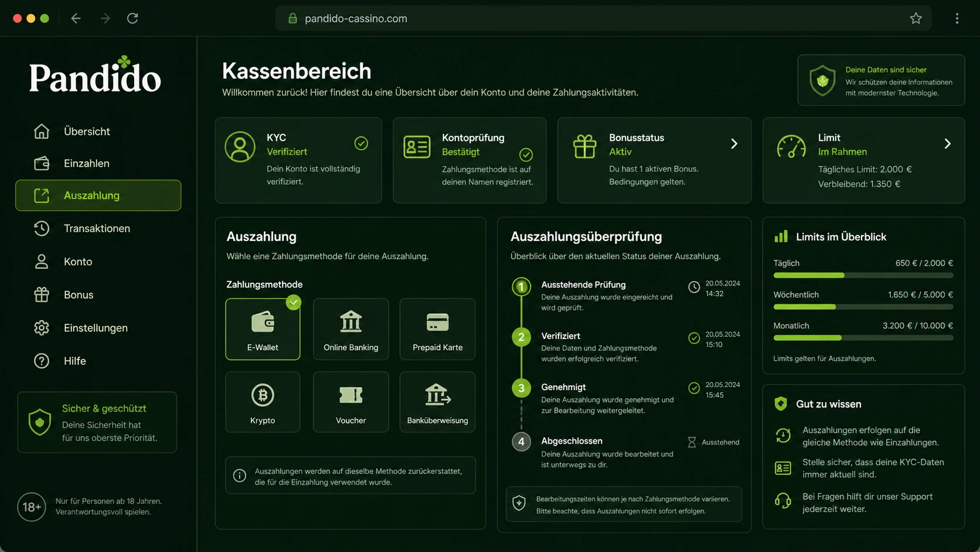
Task: Click step 3 marker Genehmigt
Action: [x=521, y=388]
